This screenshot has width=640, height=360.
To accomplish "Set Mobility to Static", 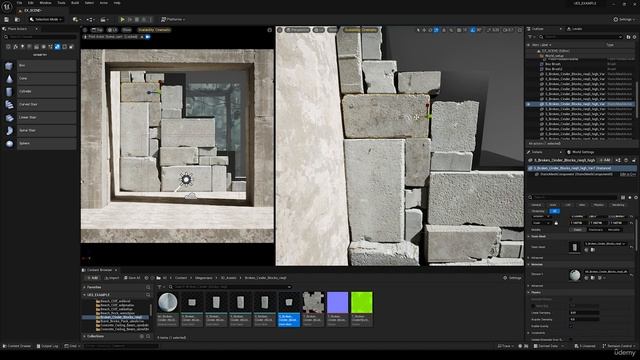I will [578, 230].
